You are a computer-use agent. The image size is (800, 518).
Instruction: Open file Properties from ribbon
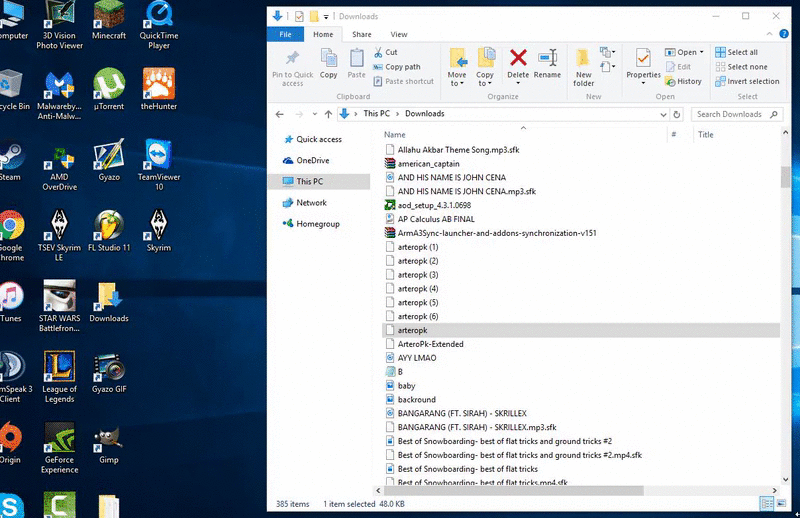(643, 66)
